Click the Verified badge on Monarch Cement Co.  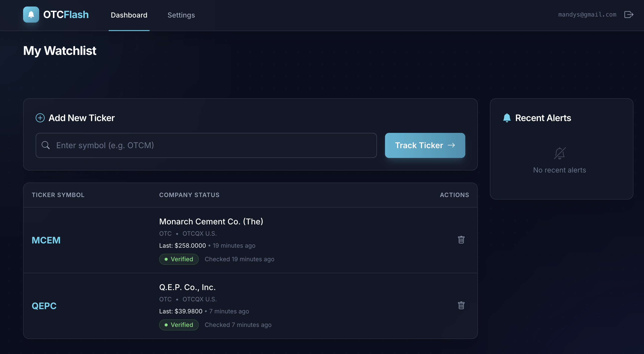pos(179,259)
